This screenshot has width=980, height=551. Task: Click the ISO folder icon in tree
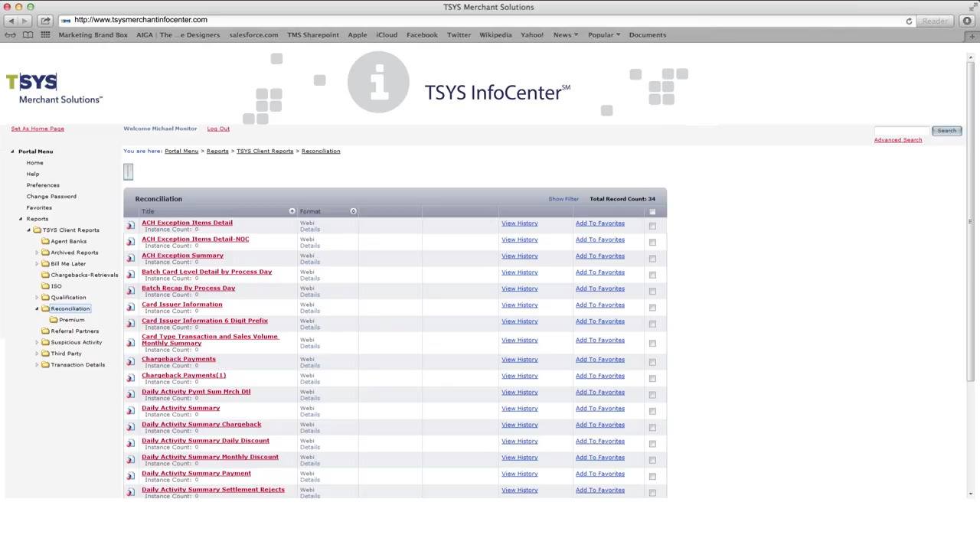pyautogui.click(x=45, y=285)
